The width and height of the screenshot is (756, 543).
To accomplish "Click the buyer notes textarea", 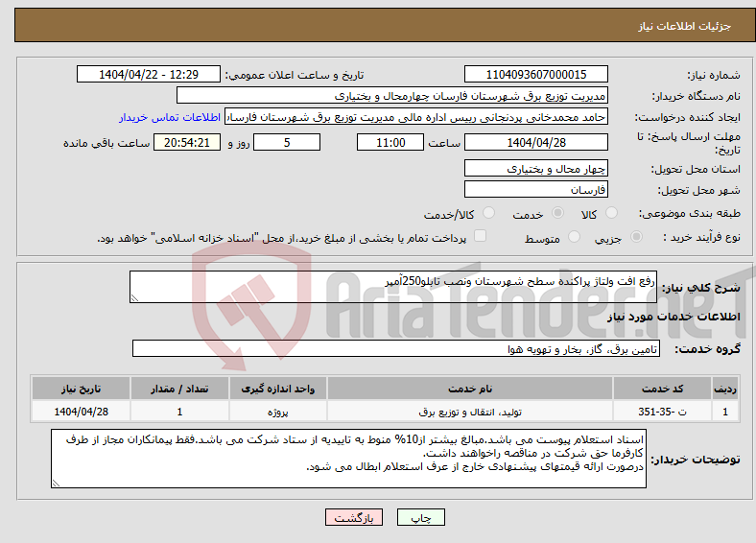I will [348, 459].
